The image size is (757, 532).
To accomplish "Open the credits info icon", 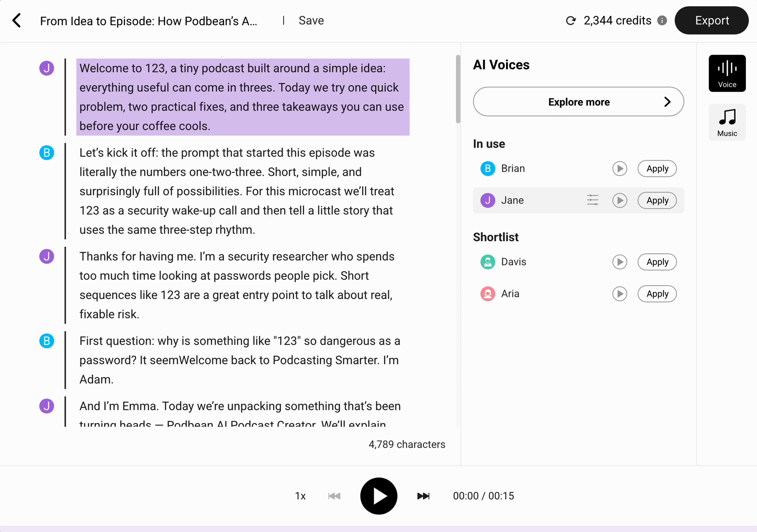I will [x=662, y=20].
